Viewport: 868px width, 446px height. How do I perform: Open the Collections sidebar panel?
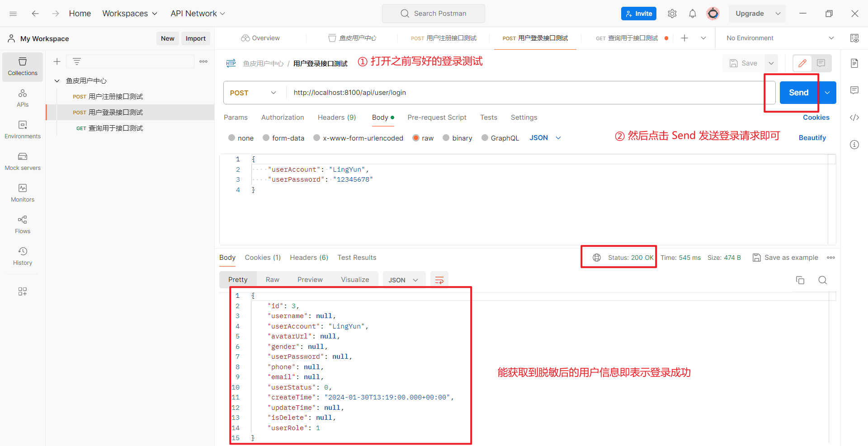[x=23, y=66]
